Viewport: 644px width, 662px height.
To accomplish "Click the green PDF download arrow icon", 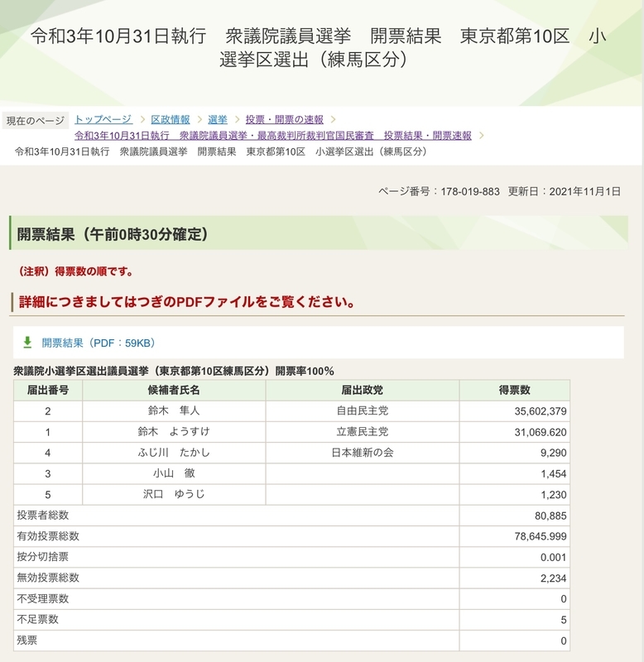I will point(27,343).
